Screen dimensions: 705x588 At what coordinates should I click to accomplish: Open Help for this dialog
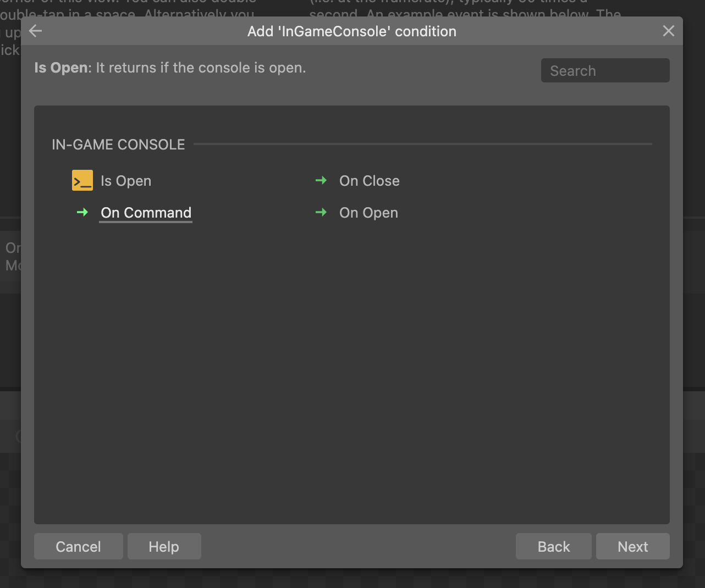pyautogui.click(x=164, y=546)
